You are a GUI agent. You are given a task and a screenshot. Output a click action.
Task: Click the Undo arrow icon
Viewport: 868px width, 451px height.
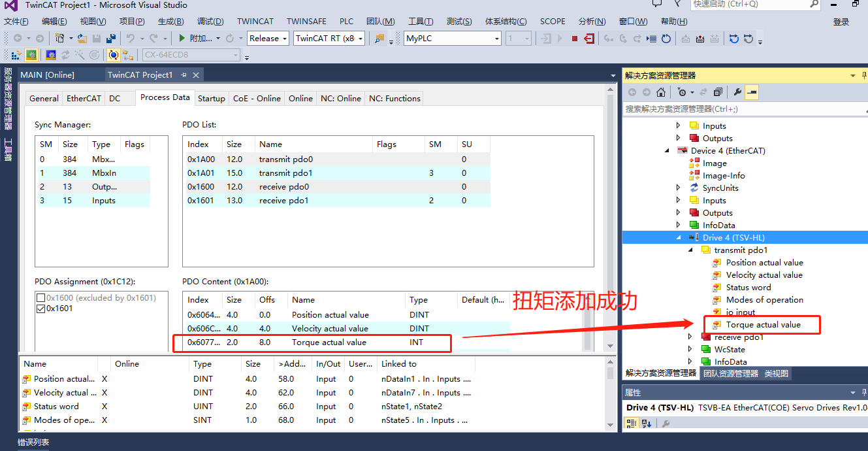point(130,39)
